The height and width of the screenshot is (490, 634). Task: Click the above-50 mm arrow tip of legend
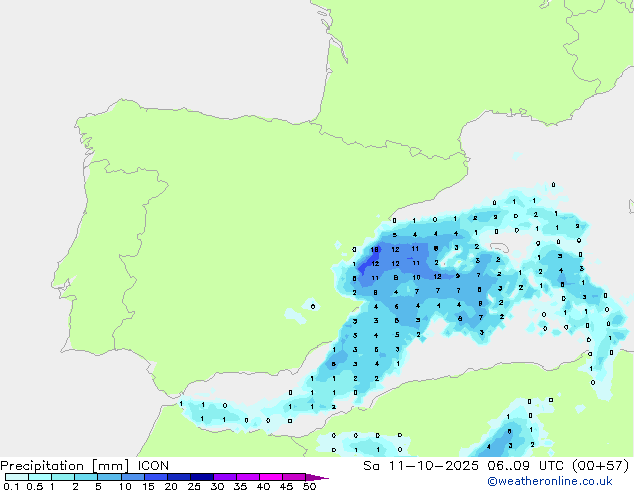pyautogui.click(x=317, y=477)
